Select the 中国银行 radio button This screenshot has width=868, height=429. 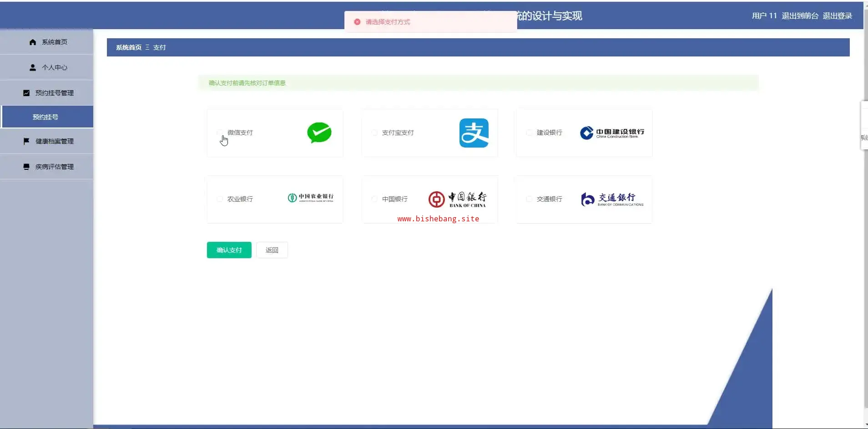coord(374,199)
